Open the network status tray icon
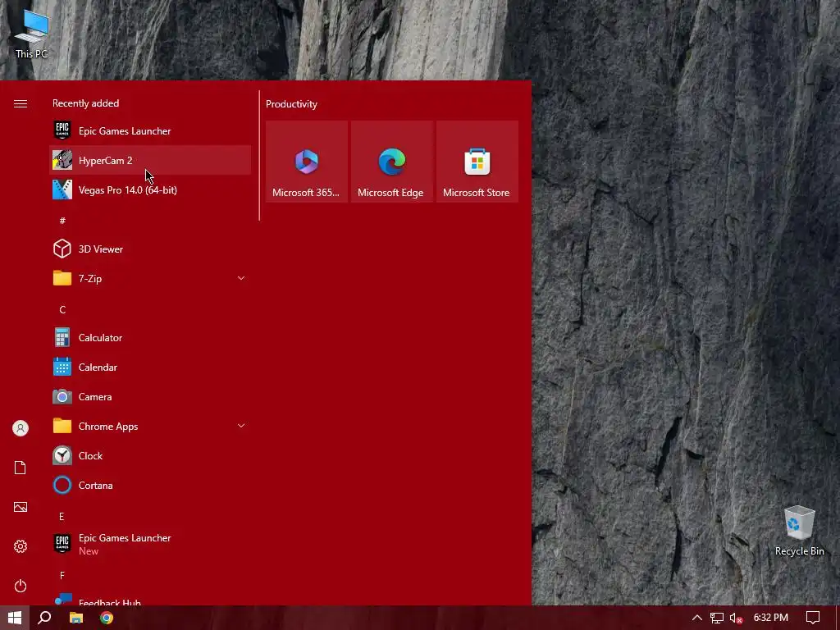This screenshot has width=840, height=630. 717,618
